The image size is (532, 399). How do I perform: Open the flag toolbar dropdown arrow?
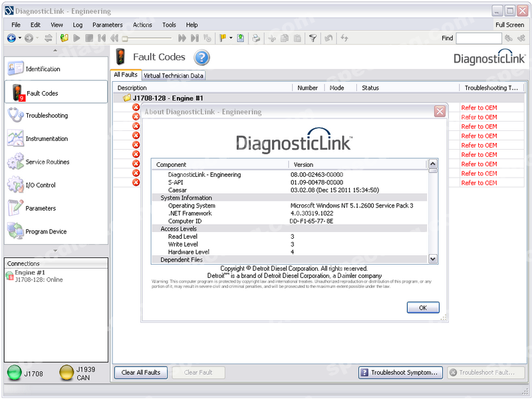click(x=231, y=38)
